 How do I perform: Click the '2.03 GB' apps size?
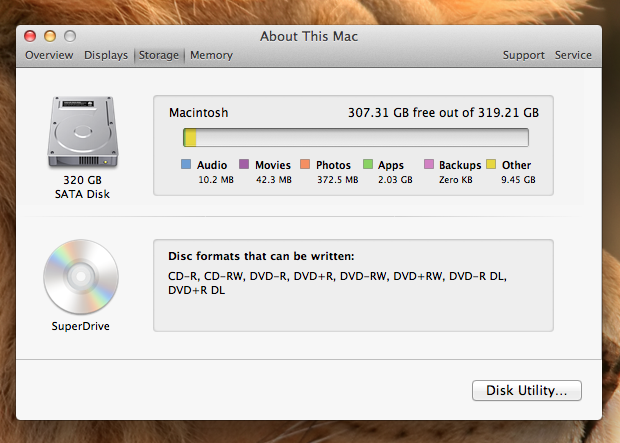395,180
